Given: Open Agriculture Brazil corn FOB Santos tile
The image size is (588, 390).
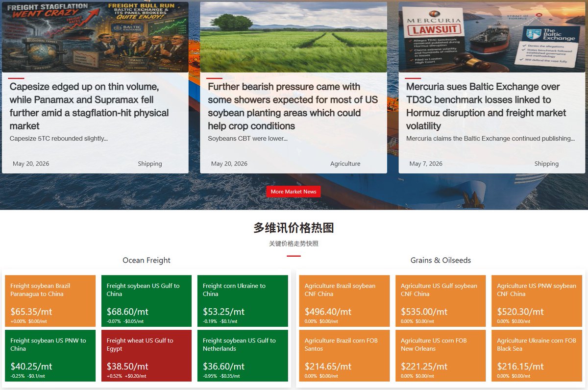Looking at the screenshot, I should (344, 356).
